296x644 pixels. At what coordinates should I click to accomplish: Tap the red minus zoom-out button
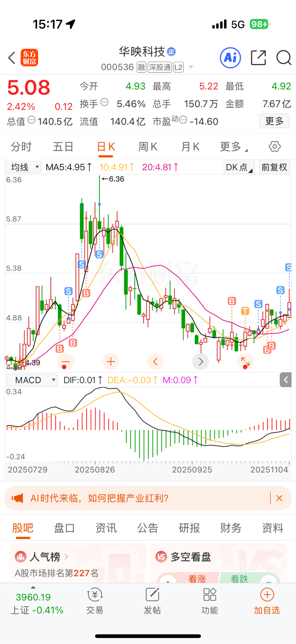pos(66,362)
